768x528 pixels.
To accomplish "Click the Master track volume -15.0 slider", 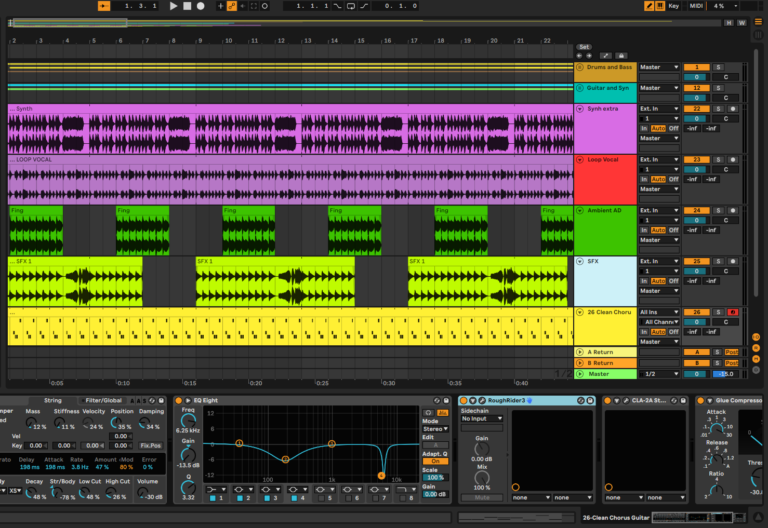I will (x=725, y=374).
